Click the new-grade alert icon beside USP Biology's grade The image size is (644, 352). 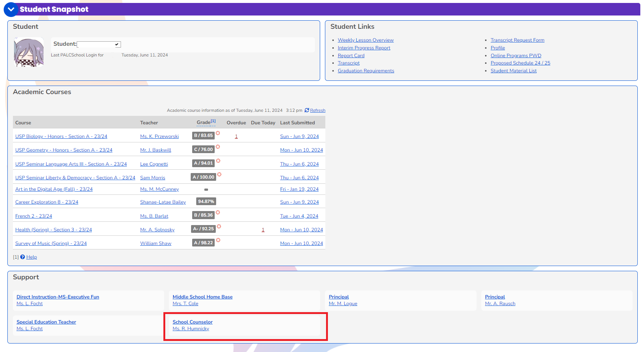tap(218, 133)
